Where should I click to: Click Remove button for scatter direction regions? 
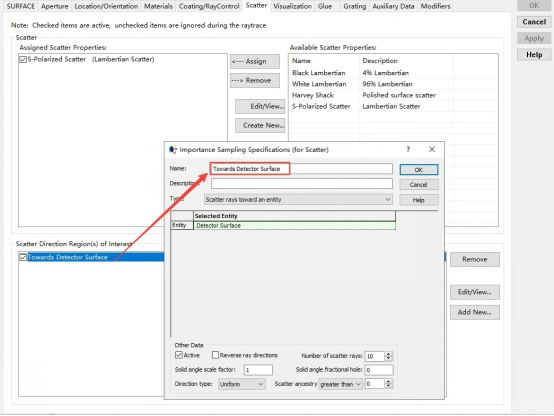click(475, 259)
